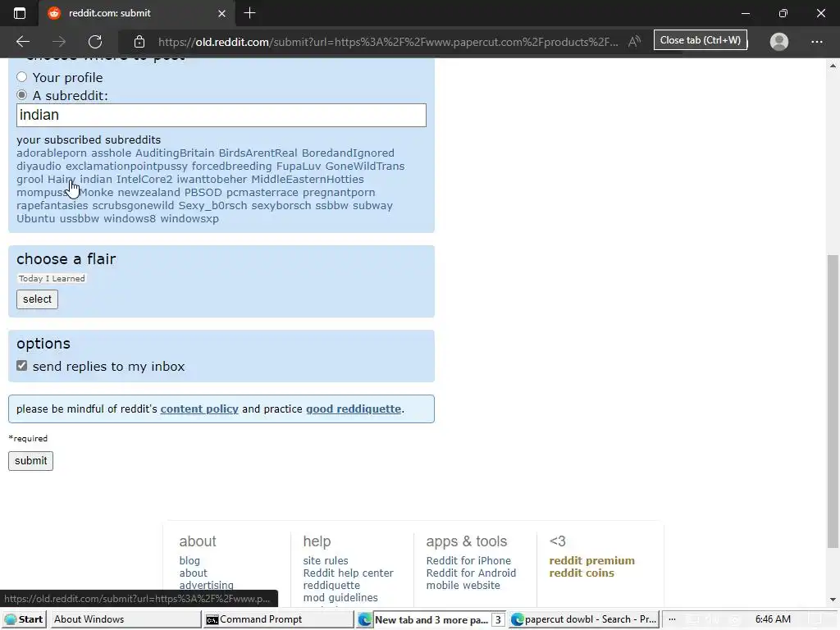View site information lock icon
The width and height of the screenshot is (840, 630).
[139, 42]
